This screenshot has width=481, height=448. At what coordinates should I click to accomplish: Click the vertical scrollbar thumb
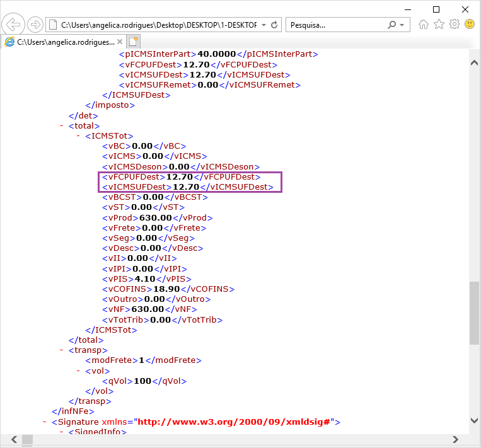[x=474, y=312]
